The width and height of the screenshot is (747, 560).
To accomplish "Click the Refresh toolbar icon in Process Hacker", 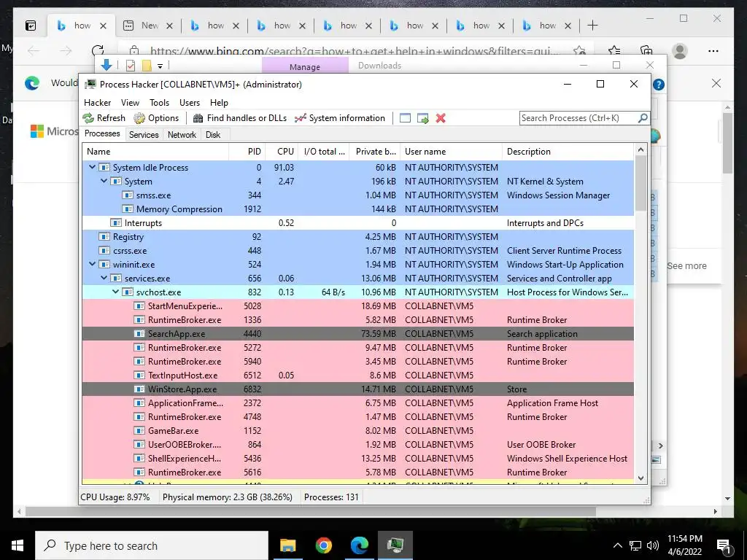I will click(x=88, y=118).
